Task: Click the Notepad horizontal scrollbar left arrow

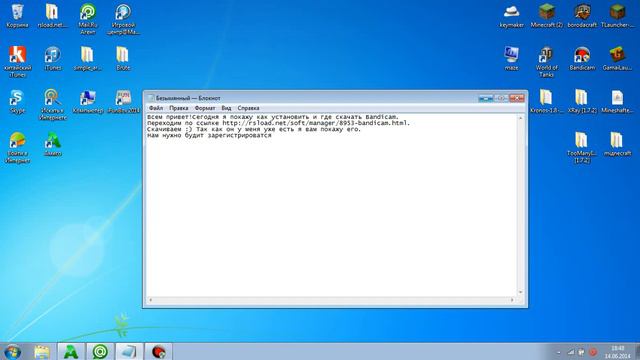Action: pos(151,300)
